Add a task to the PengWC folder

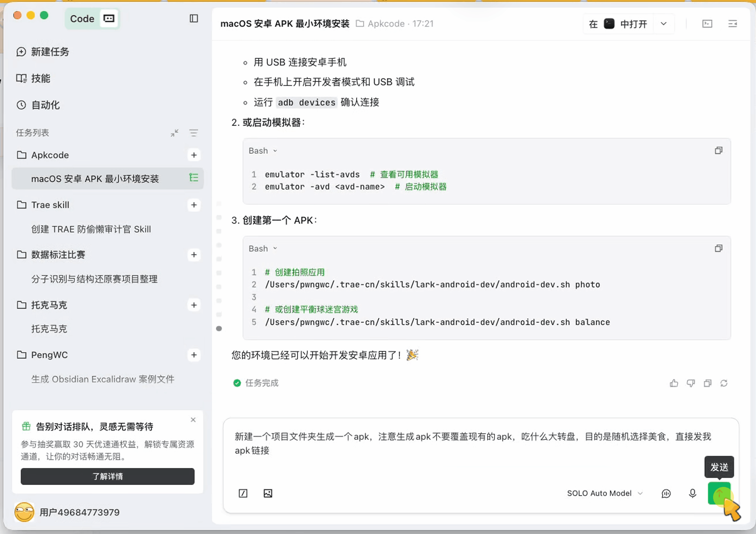(194, 355)
